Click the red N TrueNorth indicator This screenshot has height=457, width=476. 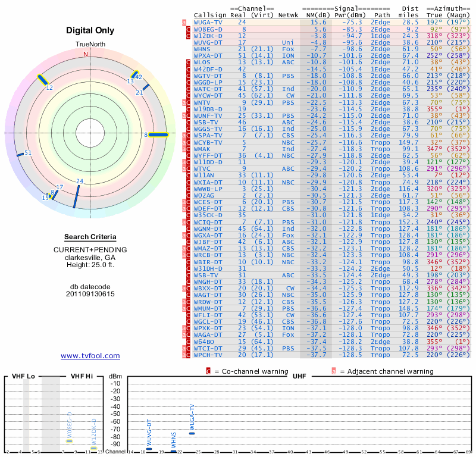pos(86,54)
